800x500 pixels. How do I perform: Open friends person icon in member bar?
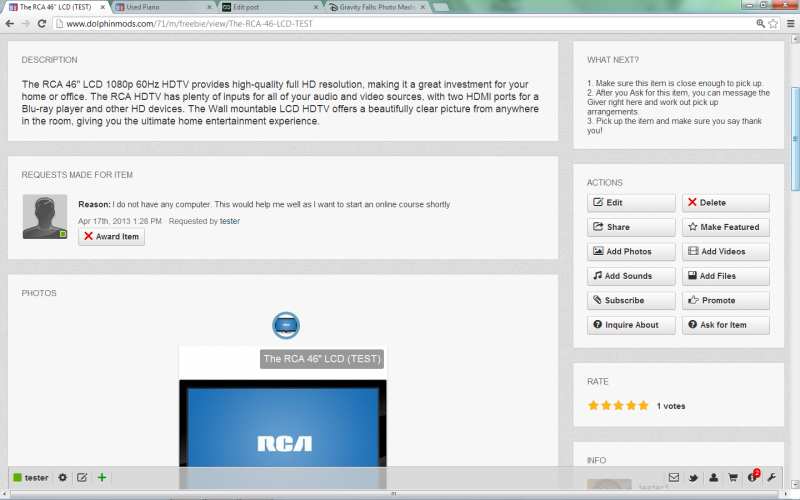tap(713, 478)
